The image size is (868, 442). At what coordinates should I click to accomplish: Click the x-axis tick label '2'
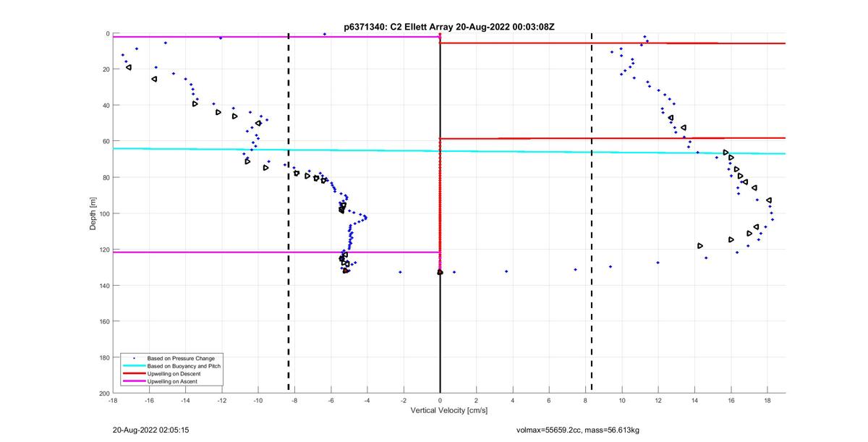coord(476,400)
